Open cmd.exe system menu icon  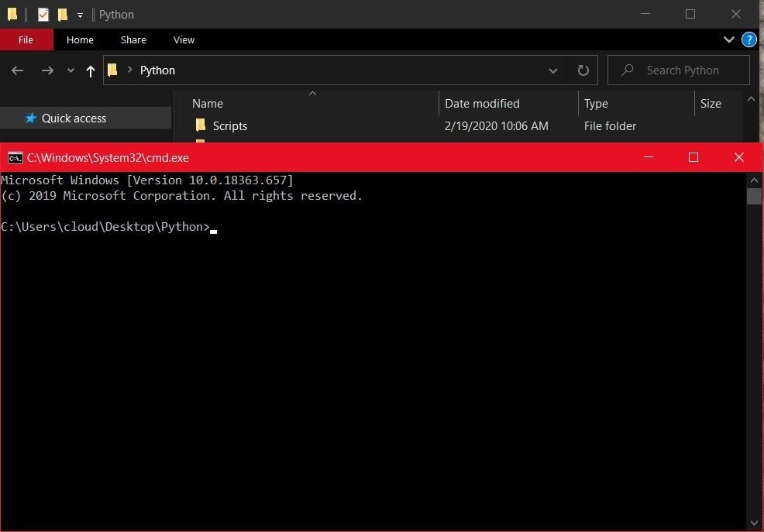tap(15, 158)
